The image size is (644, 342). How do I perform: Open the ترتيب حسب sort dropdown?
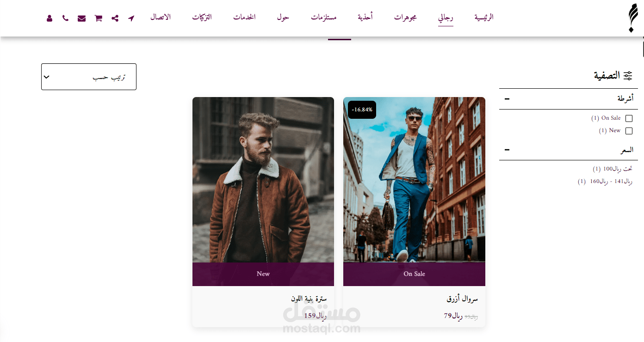[x=89, y=77]
